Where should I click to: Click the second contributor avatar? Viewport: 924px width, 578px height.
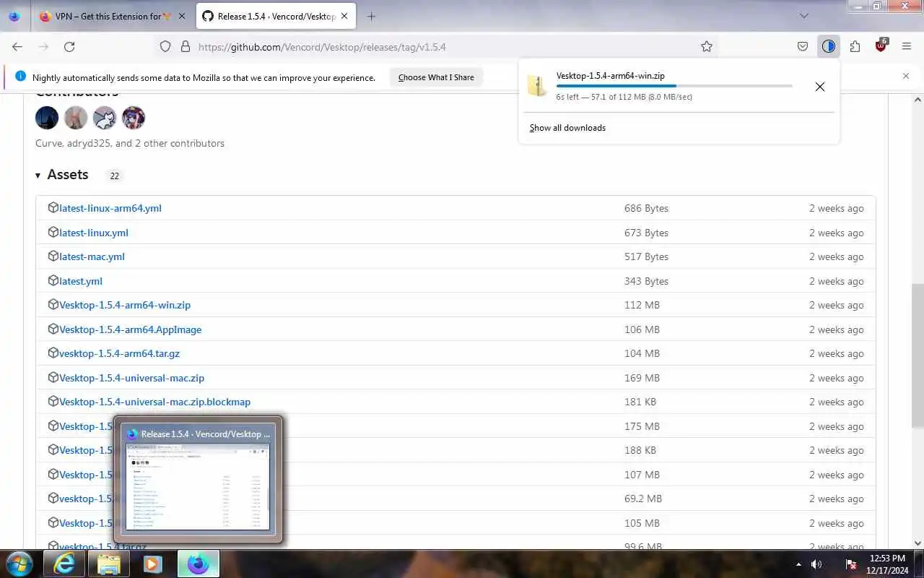(76, 118)
